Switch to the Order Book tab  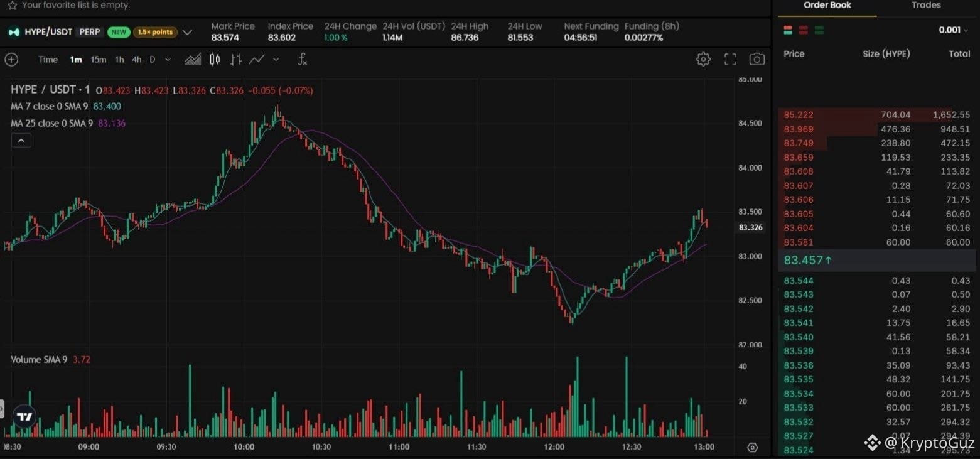click(827, 5)
